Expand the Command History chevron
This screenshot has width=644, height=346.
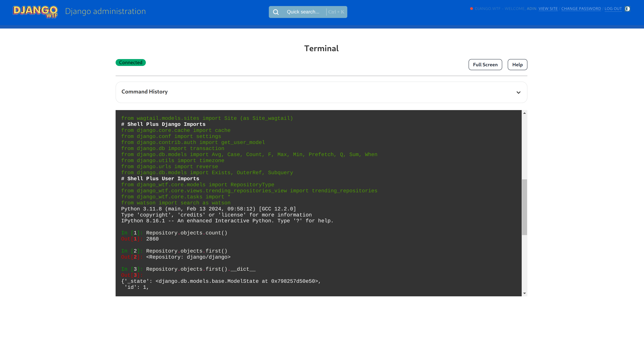(518, 92)
